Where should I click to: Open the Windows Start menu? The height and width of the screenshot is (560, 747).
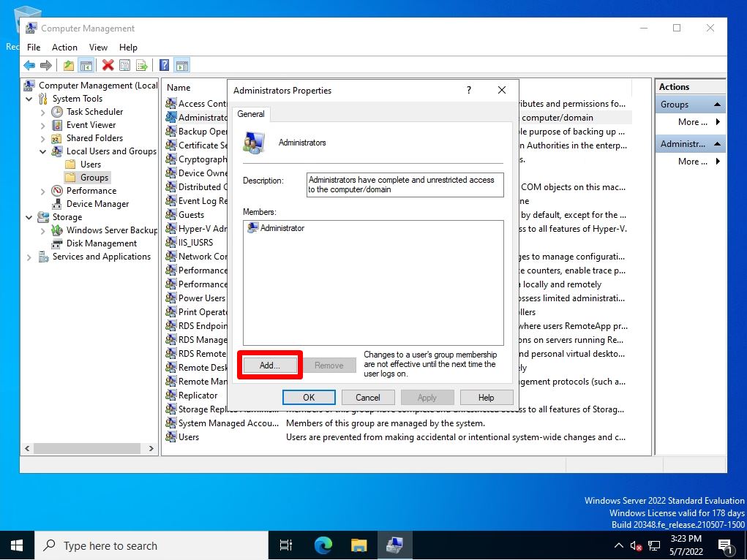tap(17, 545)
